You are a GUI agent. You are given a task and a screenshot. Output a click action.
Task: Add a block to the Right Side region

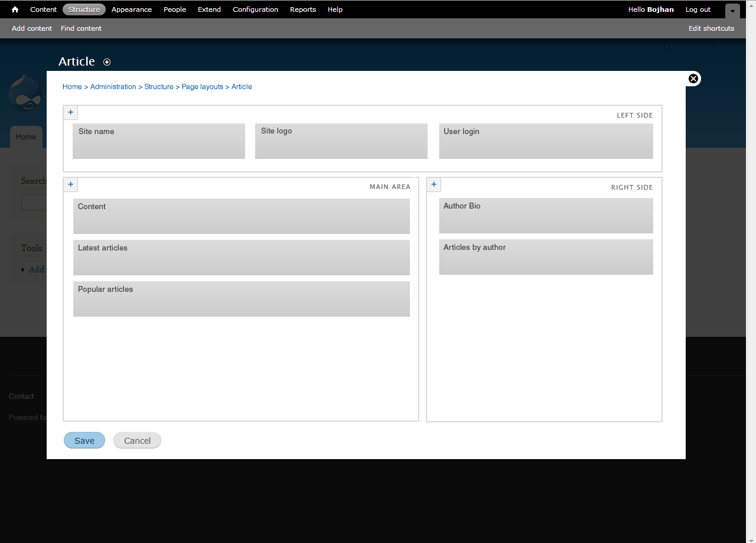[434, 184]
